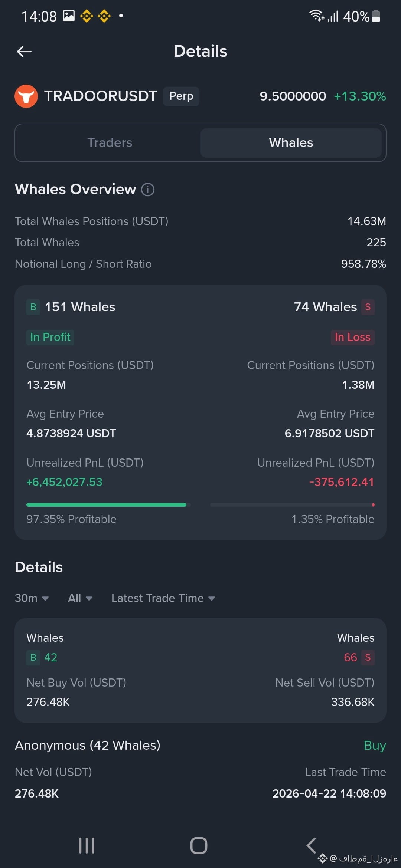Tap the green B badge beside 151 Whales
This screenshot has height=868, width=401.
point(33,307)
